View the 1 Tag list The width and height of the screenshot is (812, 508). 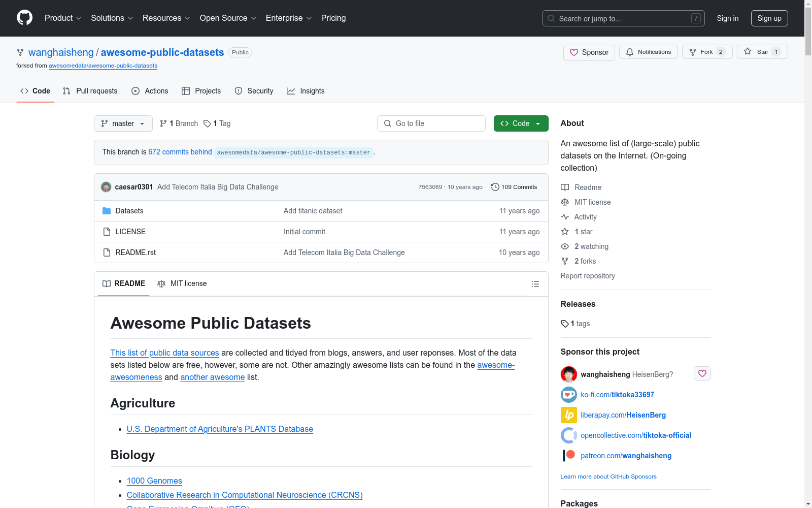click(x=217, y=123)
